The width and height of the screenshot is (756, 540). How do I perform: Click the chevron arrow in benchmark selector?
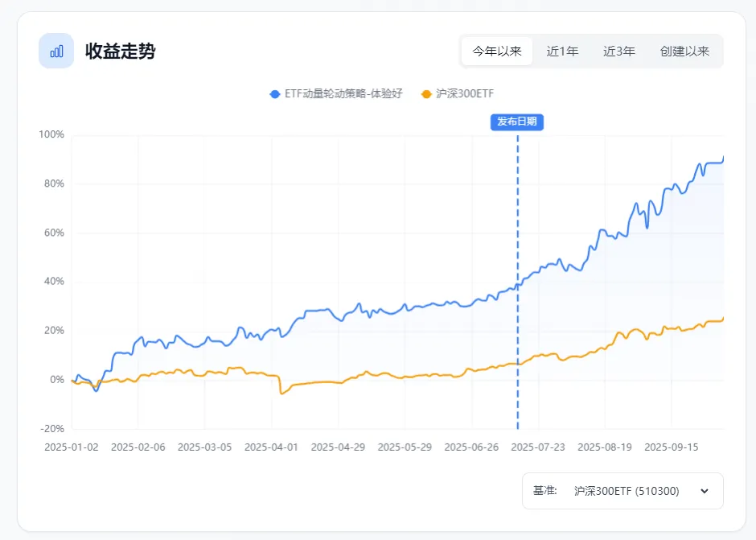pyautogui.click(x=705, y=491)
